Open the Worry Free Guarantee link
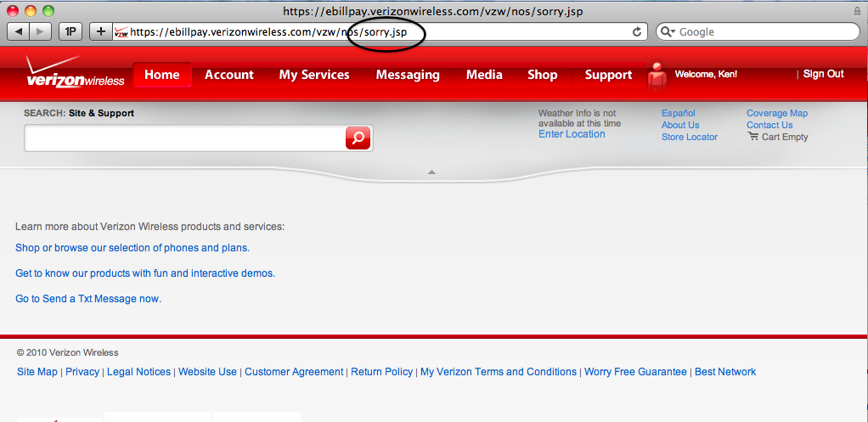The image size is (868, 422). click(x=635, y=372)
